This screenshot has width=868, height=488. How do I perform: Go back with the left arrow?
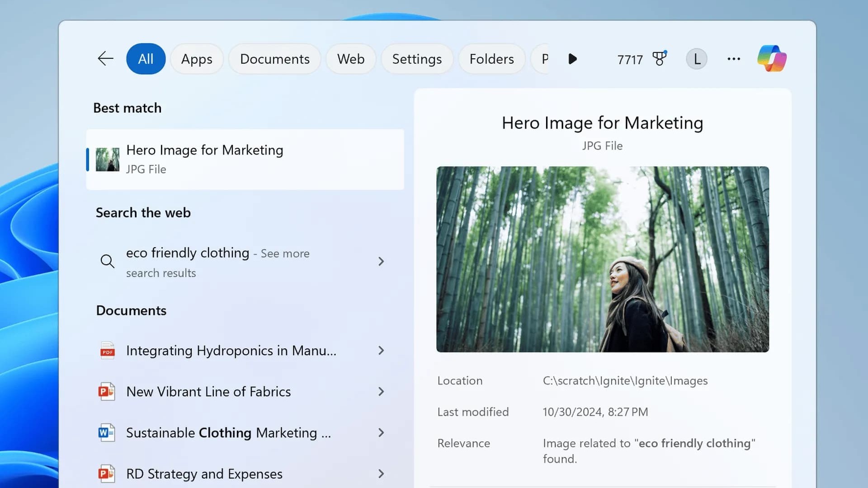coord(105,59)
